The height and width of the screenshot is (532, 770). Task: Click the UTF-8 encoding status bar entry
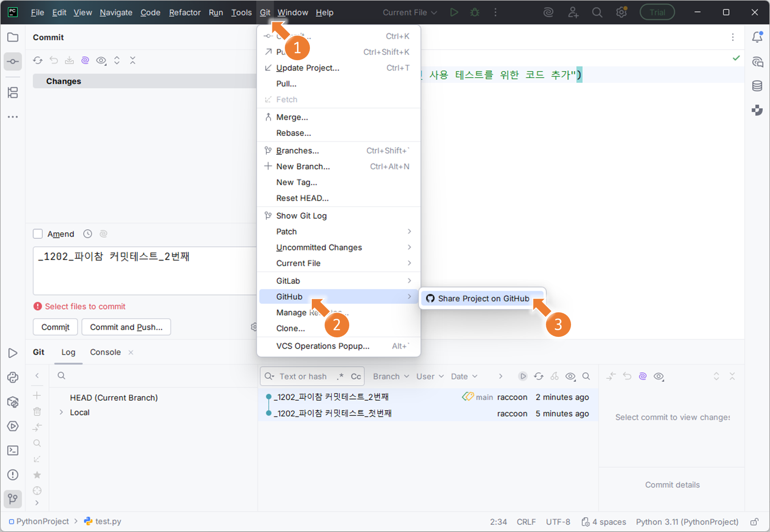(558, 522)
